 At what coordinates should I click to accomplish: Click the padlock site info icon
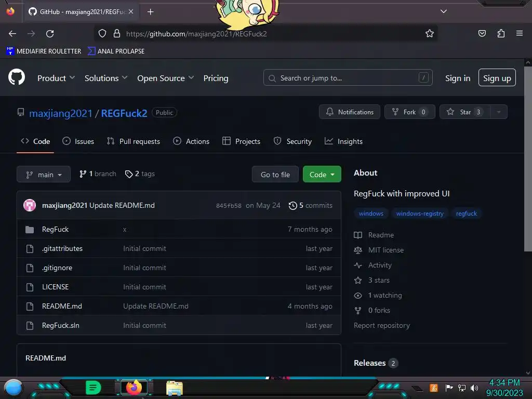tap(117, 33)
